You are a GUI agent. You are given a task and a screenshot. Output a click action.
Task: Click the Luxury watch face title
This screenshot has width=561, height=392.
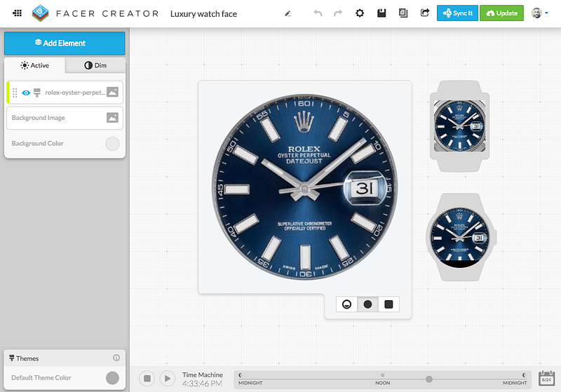coord(203,14)
